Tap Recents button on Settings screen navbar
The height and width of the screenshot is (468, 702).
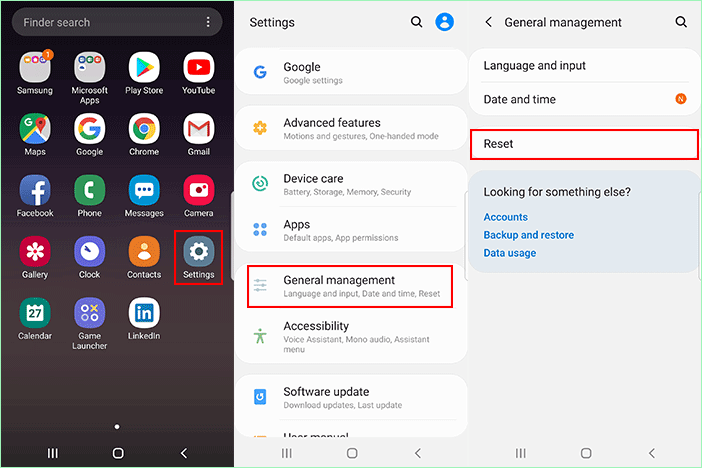pos(287,453)
